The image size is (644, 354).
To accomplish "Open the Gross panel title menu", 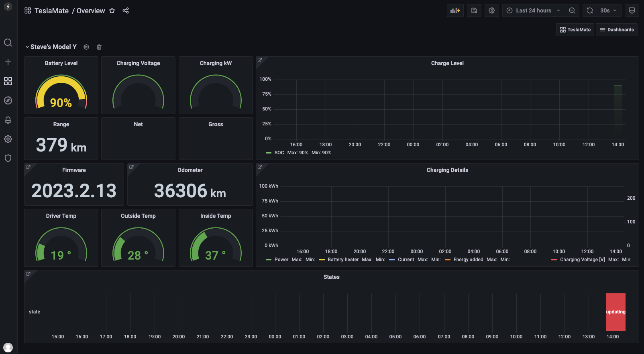I will (x=216, y=124).
